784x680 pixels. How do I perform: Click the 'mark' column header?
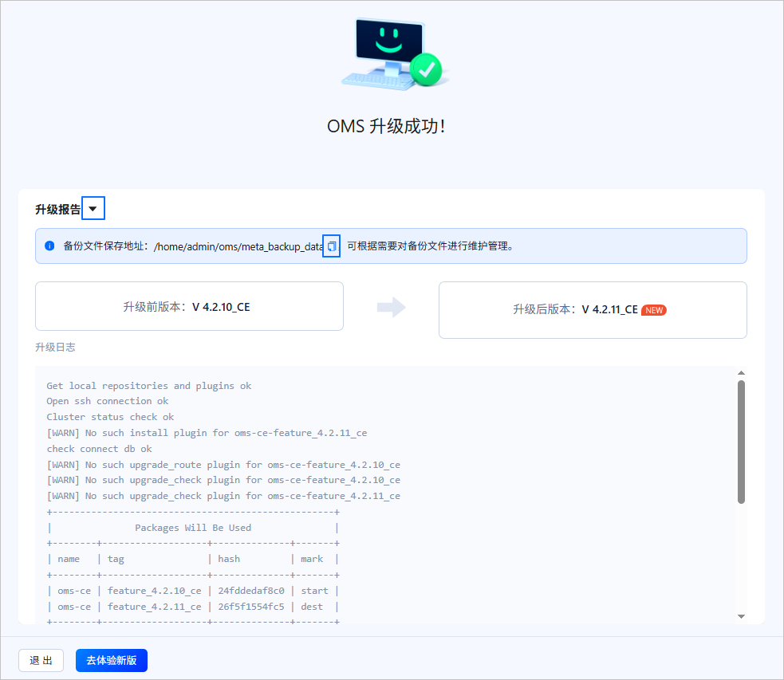[312, 559]
